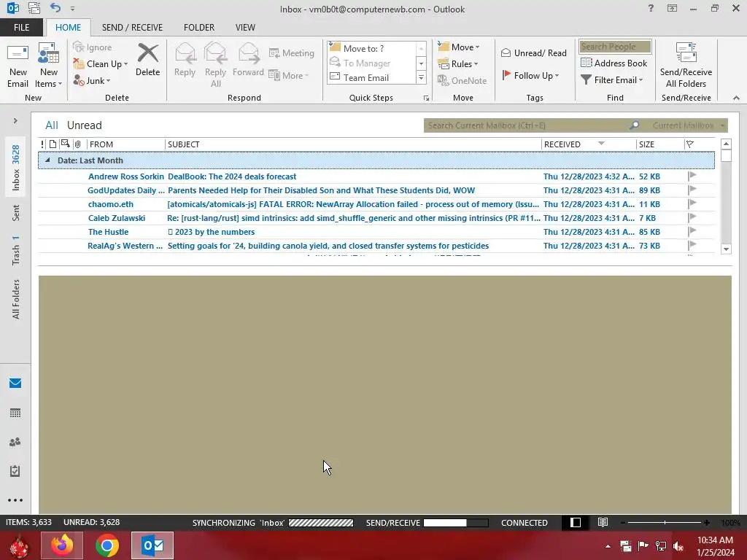Viewport: 747px width, 560px height.
Task: Sort messages by RECEIVED column
Action: (x=589, y=144)
